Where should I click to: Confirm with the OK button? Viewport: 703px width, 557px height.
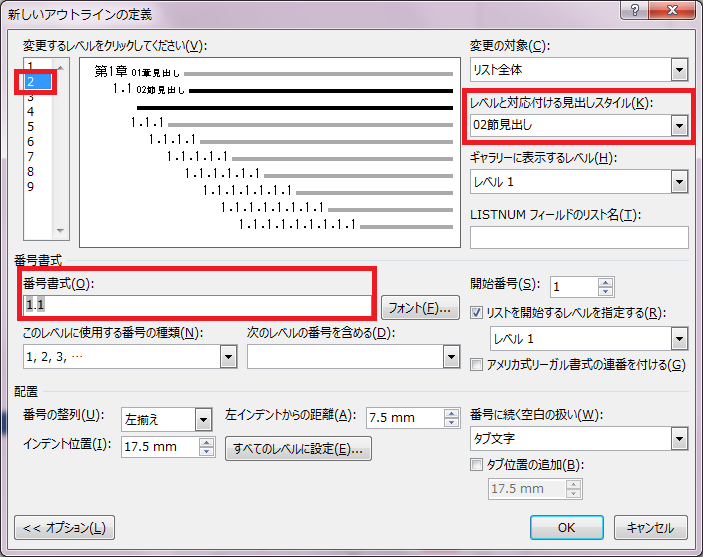(x=567, y=528)
